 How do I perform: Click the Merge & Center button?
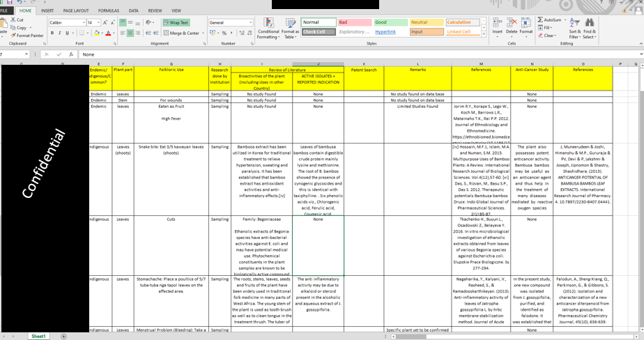181,33
